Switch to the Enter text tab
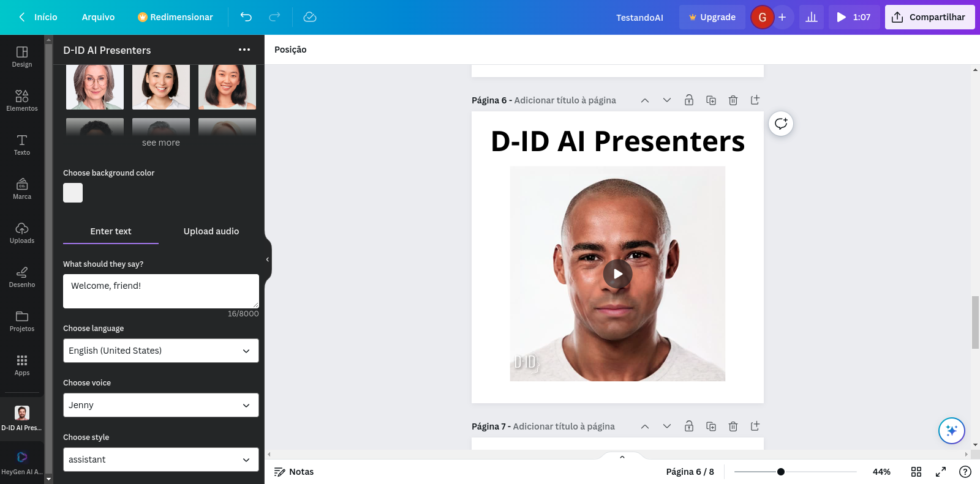980x484 pixels. (111, 231)
